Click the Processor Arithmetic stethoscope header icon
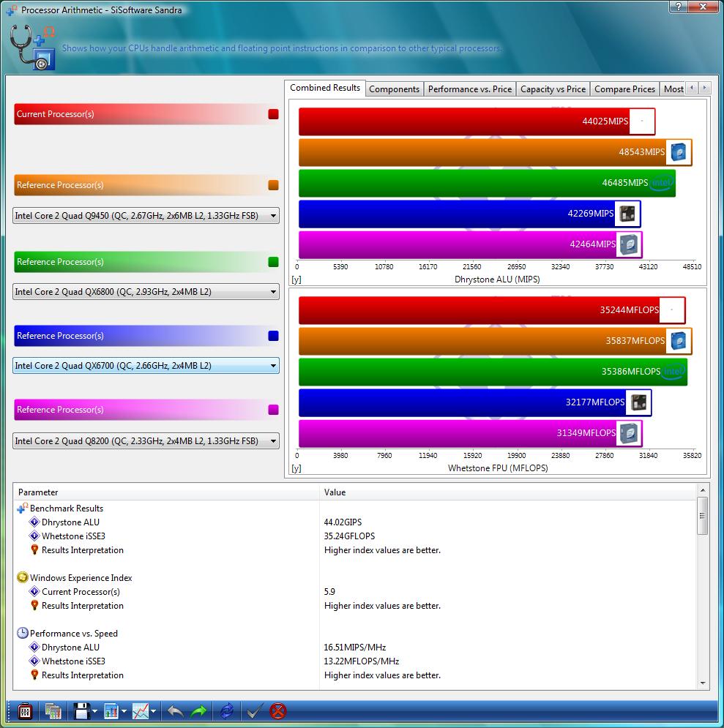 32,48
